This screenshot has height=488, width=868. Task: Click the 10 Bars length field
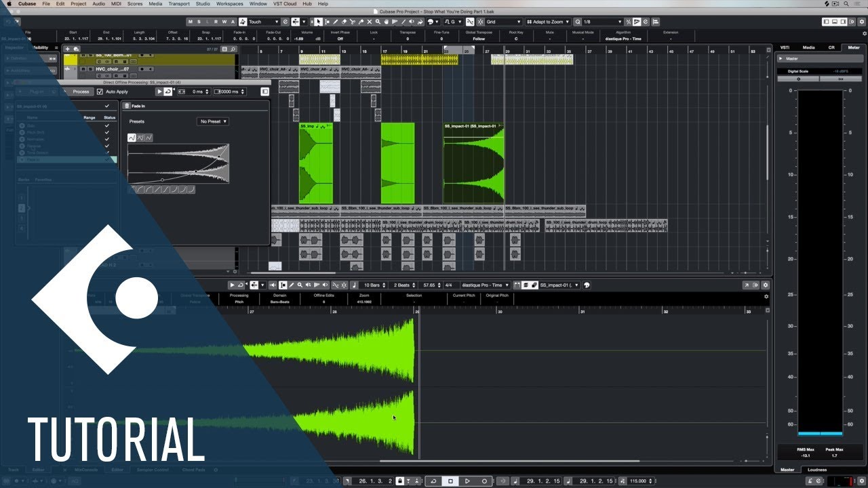(373, 285)
